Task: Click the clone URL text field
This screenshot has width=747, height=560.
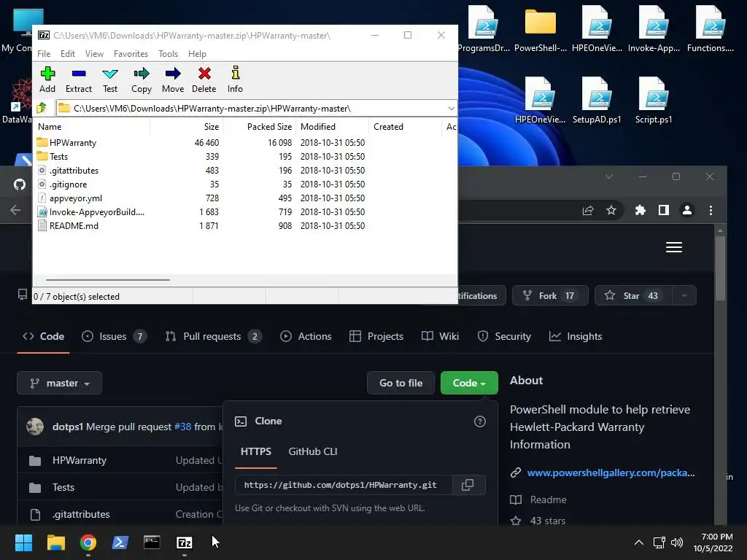Action: (344, 485)
